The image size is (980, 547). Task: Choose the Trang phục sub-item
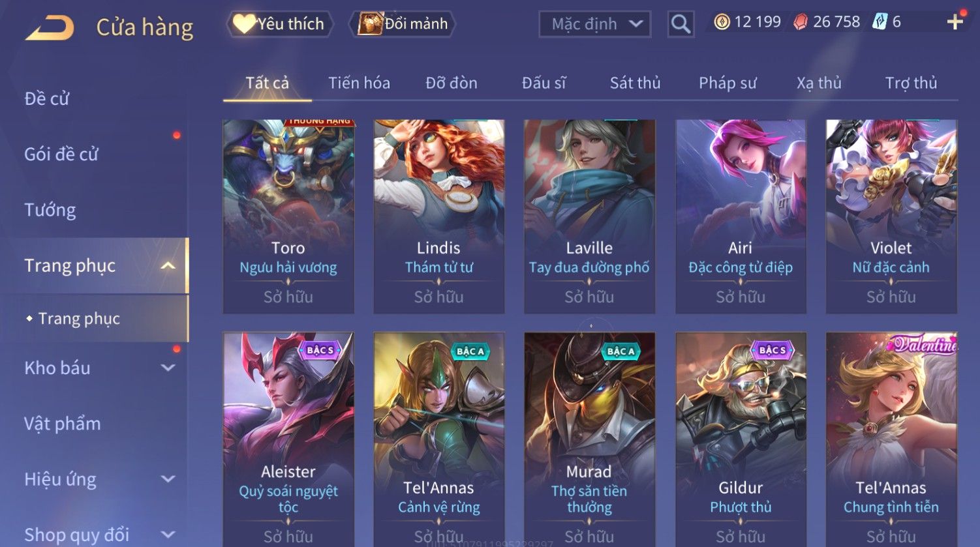point(79,319)
